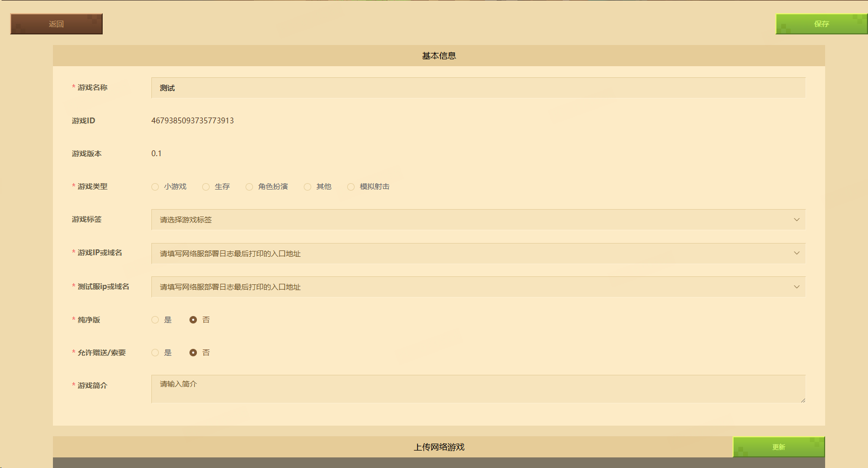Screen dimensions: 868x468
Task: Open the 游戏标签 tag dropdown
Action: [x=477, y=220]
